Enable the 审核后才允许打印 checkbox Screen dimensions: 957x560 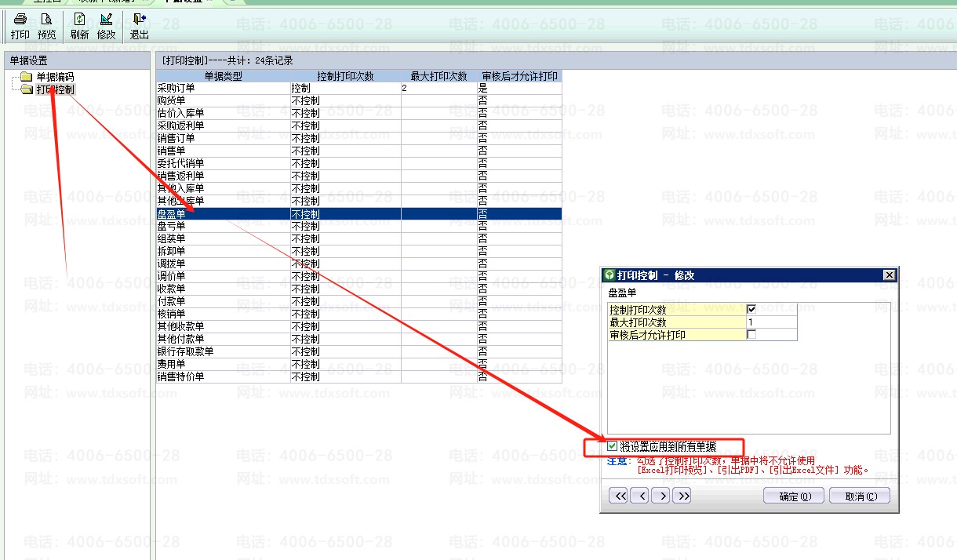751,335
